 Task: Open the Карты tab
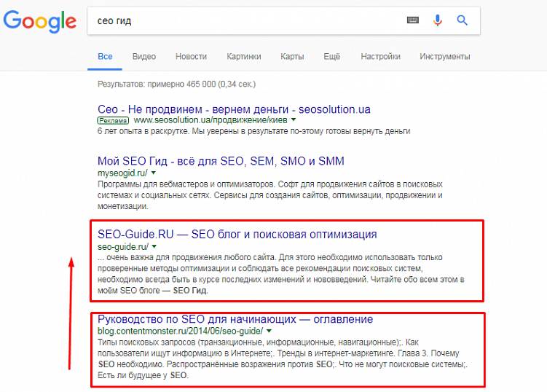292,56
